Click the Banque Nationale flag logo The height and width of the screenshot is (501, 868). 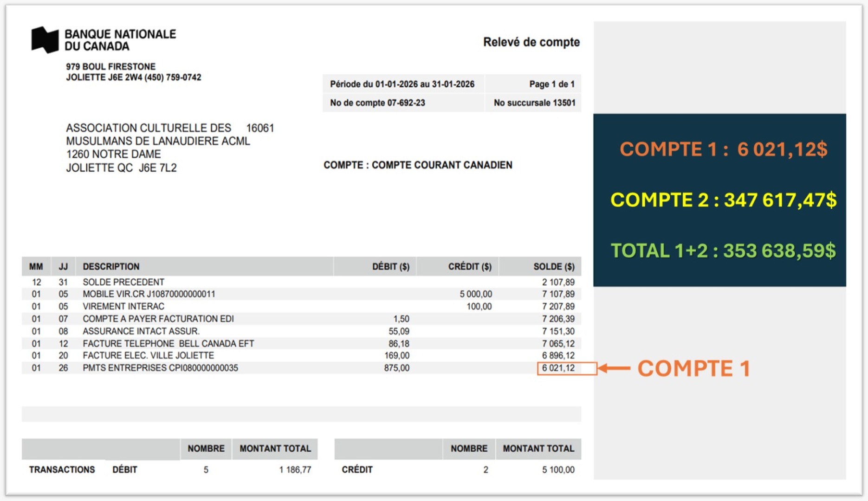[45, 40]
